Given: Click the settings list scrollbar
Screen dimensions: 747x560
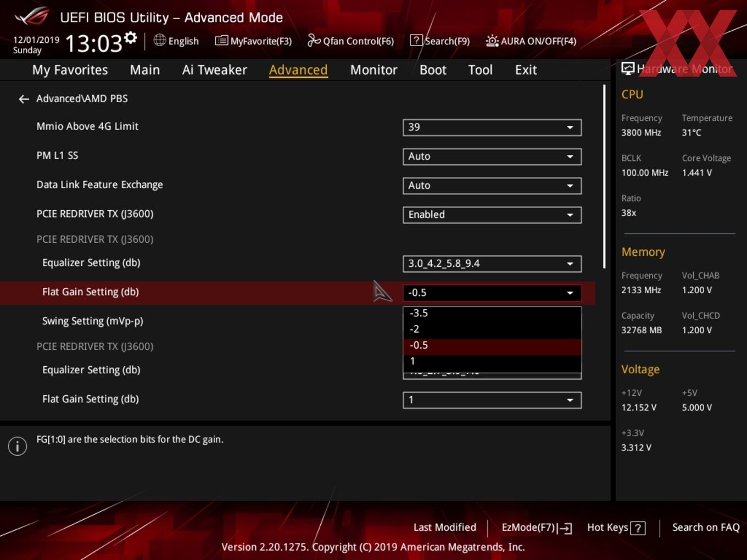Looking at the screenshot, I should [604, 176].
